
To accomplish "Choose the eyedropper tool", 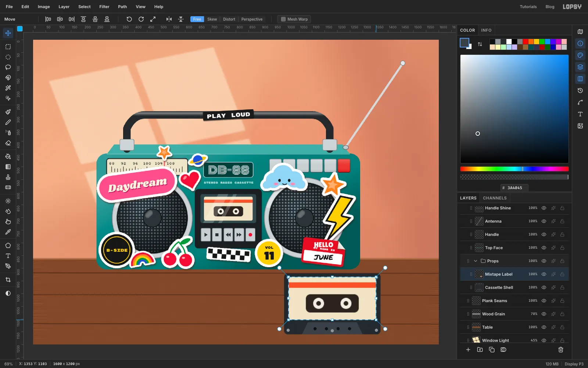I will pyautogui.click(x=8, y=232).
